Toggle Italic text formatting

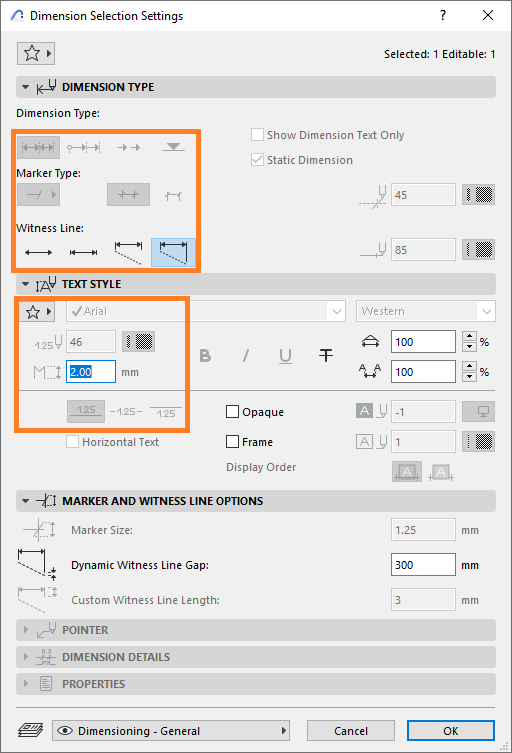245,356
